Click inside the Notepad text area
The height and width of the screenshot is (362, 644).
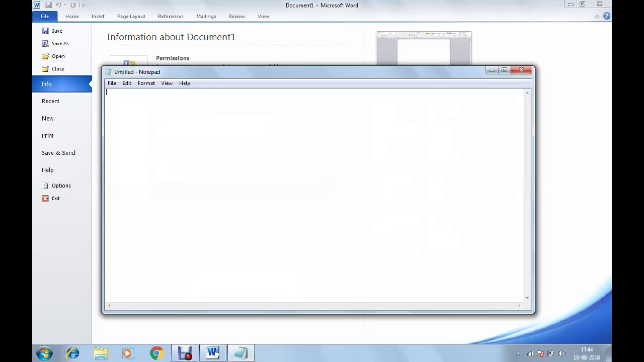[314, 195]
